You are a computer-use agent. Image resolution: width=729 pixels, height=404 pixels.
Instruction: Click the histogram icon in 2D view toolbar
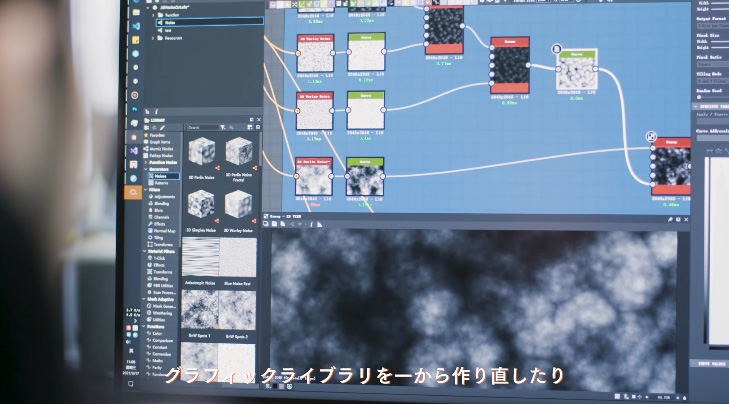319,225
